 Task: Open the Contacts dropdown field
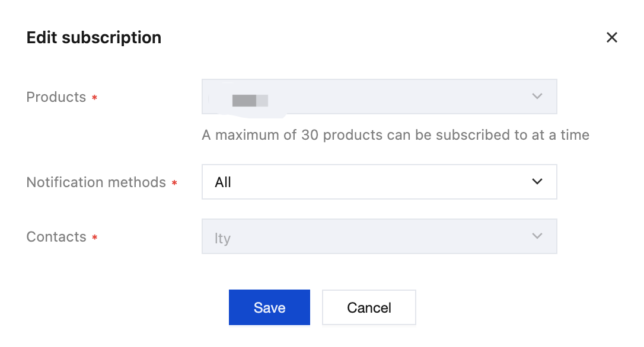click(x=378, y=236)
